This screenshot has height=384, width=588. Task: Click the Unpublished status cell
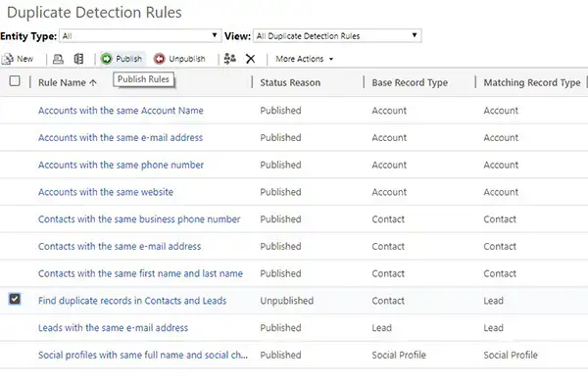(287, 301)
